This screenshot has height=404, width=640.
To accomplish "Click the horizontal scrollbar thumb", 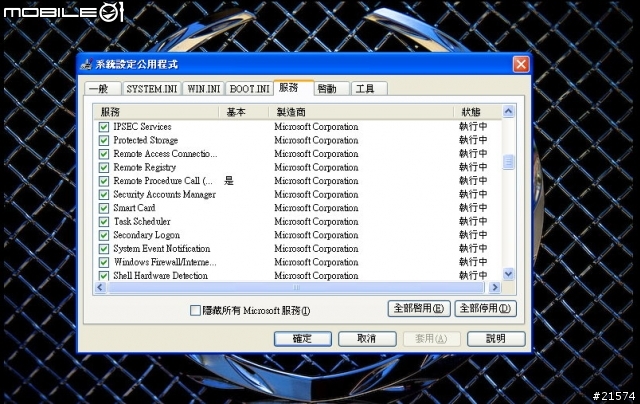I will 296,287.
